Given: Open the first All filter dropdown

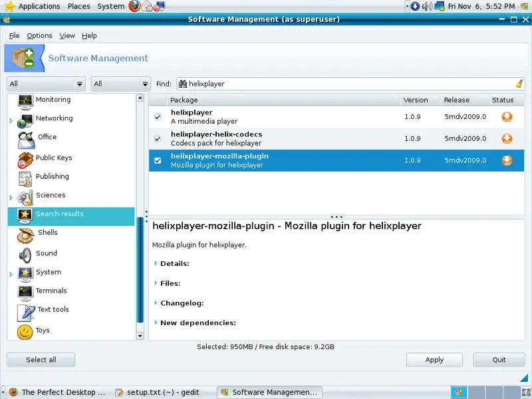Looking at the screenshot, I should click(46, 84).
